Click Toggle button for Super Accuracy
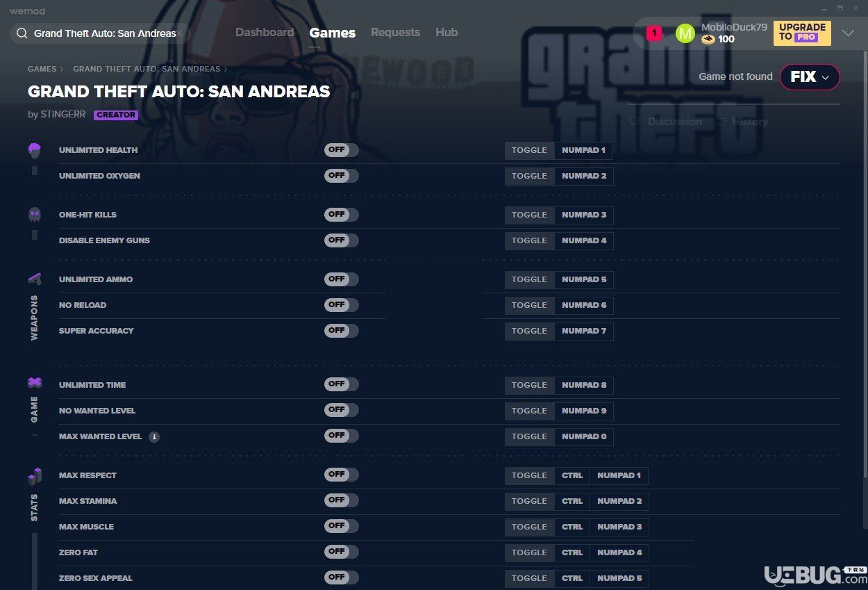Viewport: 868px width, 590px height. 529,331
